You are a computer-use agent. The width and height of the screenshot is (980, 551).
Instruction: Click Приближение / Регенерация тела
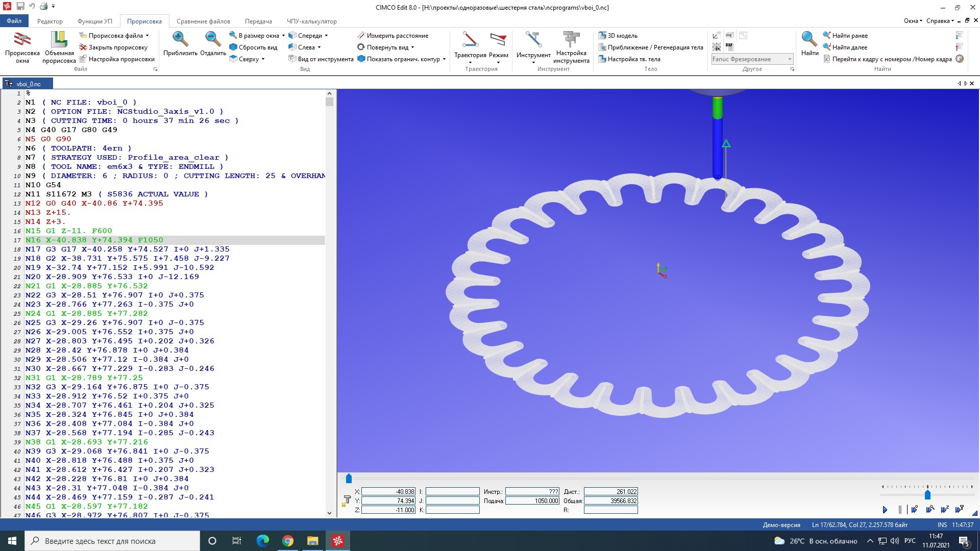click(651, 47)
